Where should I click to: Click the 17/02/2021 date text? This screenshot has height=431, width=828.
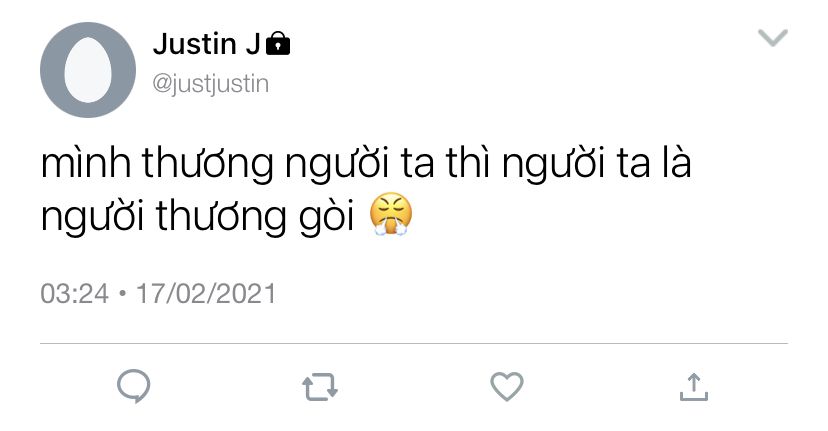(x=206, y=294)
